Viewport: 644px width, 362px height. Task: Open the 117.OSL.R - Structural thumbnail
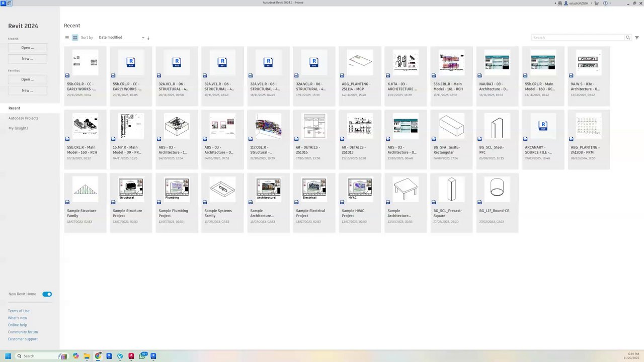[x=268, y=126]
